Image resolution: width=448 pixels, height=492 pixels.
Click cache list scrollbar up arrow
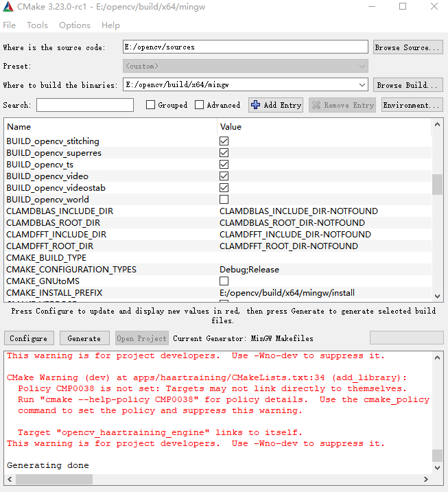437,125
